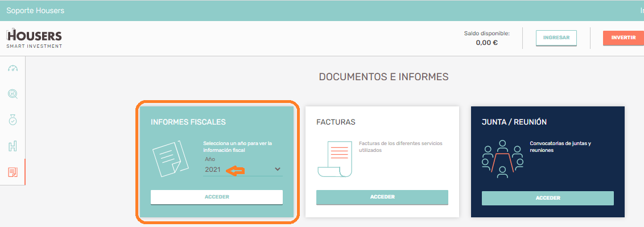This screenshot has height=227, width=644.
Task: Select the medal checkmark sidebar icon
Action: (x=13, y=120)
